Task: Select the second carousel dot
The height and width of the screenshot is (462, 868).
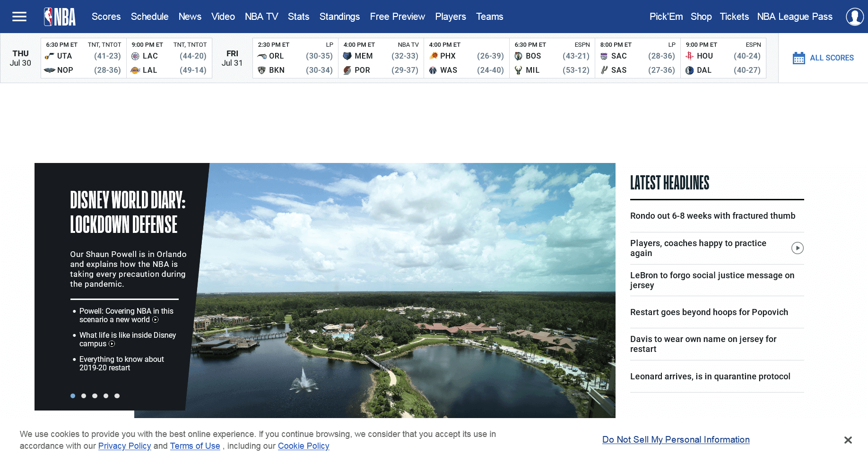Action: 84,396
